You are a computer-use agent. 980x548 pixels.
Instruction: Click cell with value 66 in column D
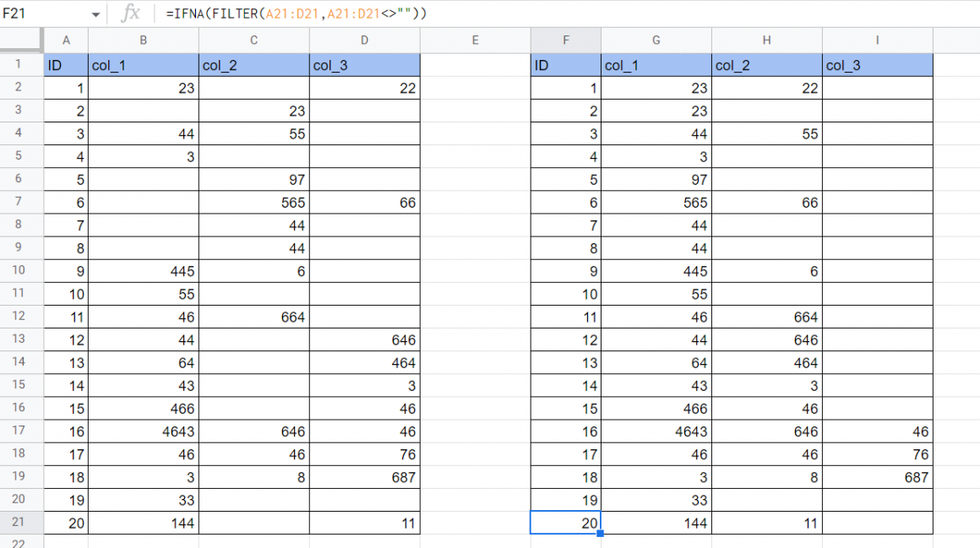[364, 203]
